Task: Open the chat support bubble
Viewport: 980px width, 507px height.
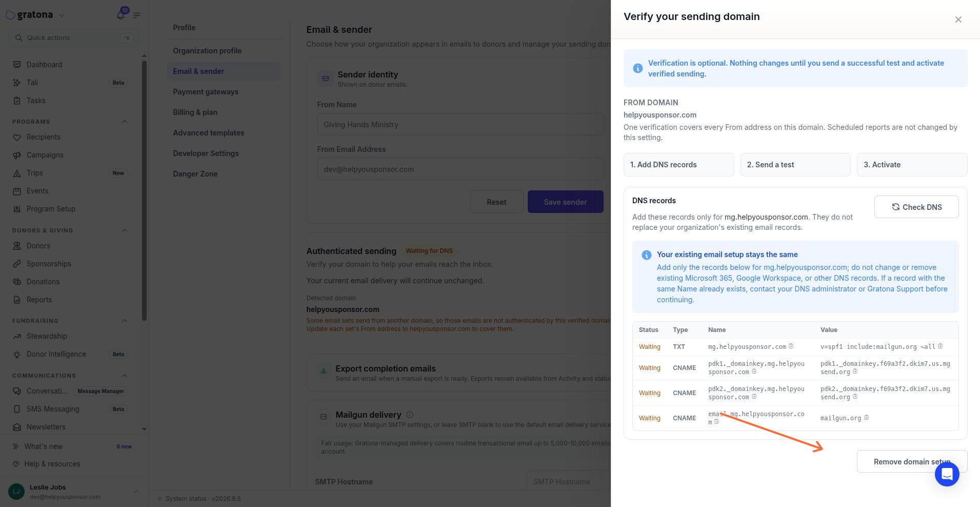Action: point(947,474)
